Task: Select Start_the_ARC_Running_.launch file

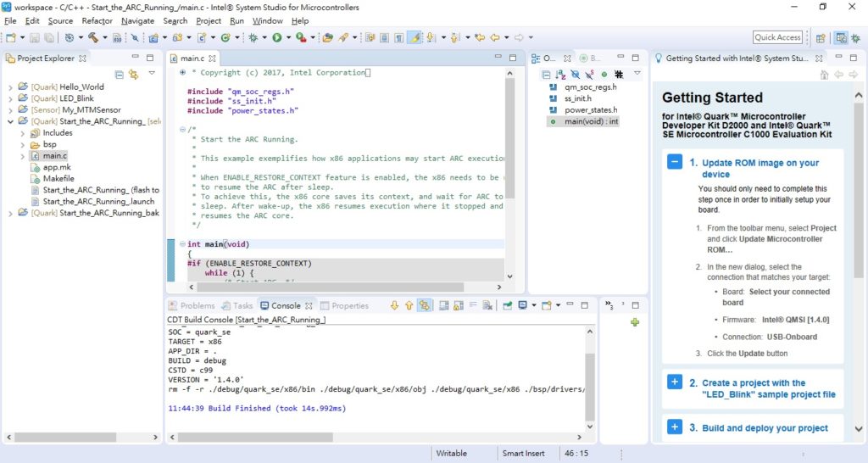Action: (x=98, y=202)
